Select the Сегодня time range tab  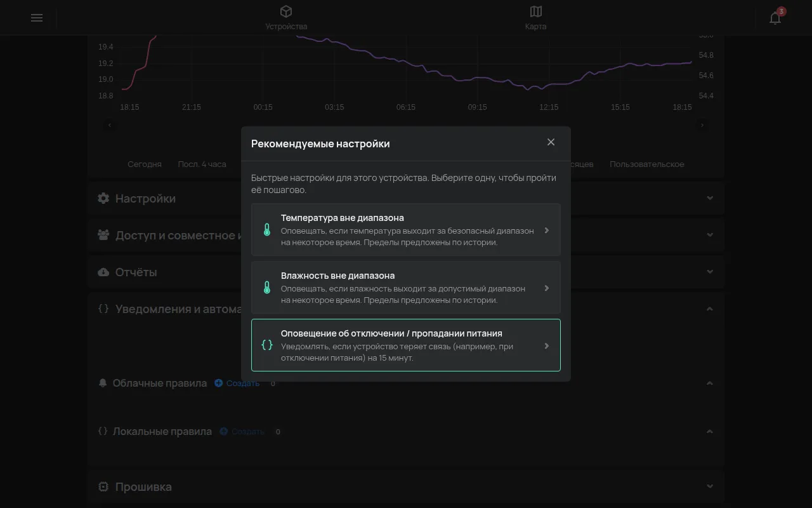tap(145, 164)
